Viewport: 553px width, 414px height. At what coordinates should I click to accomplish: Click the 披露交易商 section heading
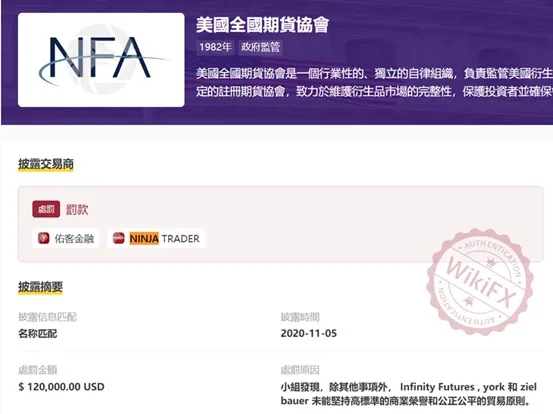[x=46, y=164]
